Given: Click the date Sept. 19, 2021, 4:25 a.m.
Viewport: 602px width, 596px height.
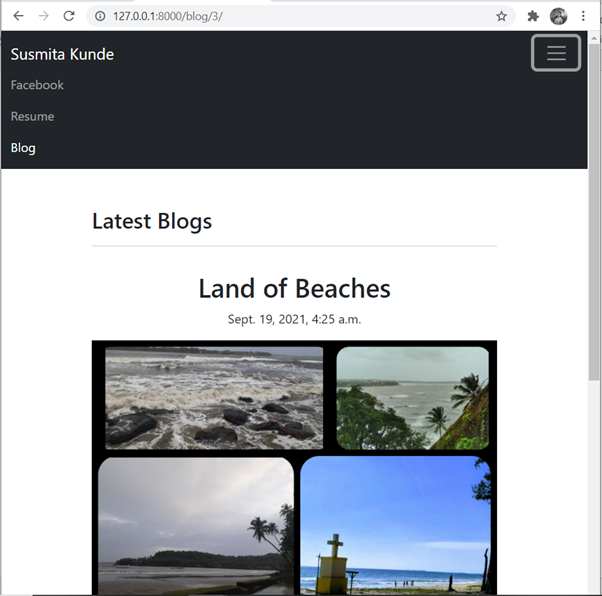Looking at the screenshot, I should [294, 319].
